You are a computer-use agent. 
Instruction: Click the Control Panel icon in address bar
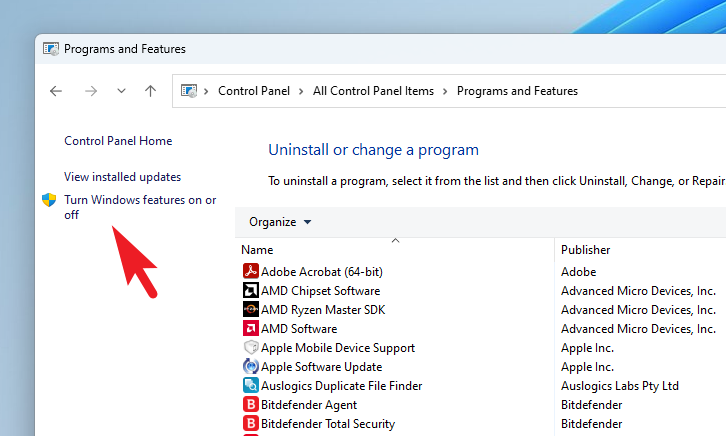[x=189, y=91]
